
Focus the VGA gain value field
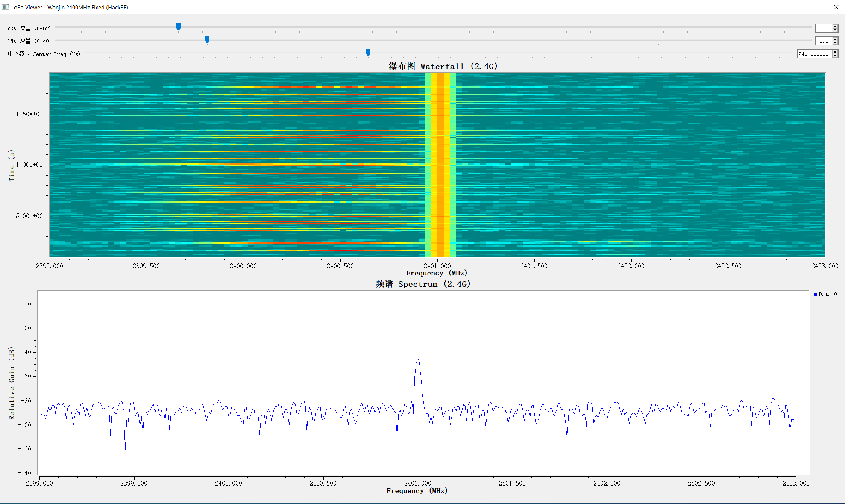[x=824, y=29]
